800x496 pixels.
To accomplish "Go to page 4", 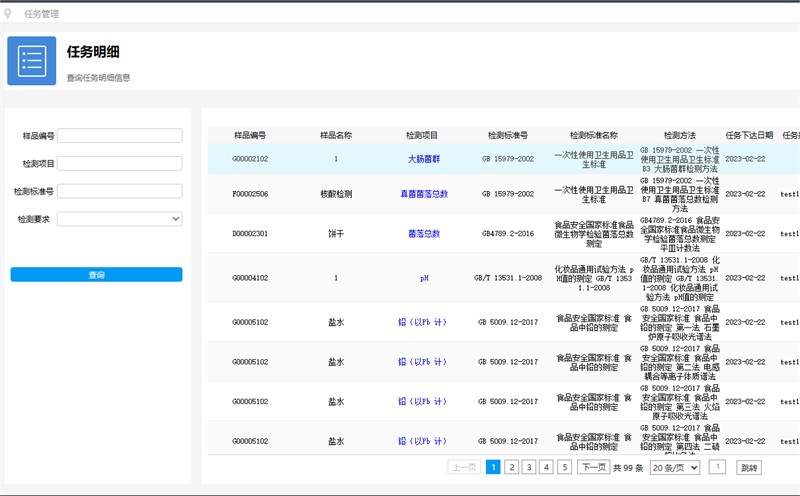I will click(x=546, y=467).
